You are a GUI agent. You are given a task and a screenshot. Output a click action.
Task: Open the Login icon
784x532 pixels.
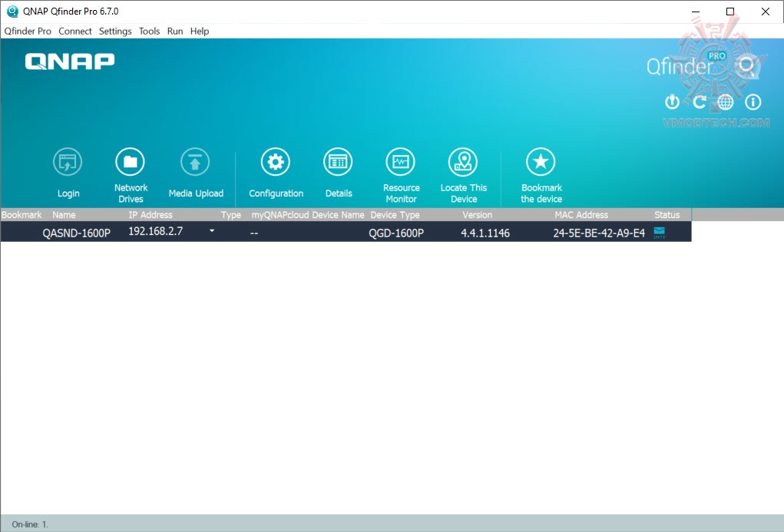[x=68, y=162]
